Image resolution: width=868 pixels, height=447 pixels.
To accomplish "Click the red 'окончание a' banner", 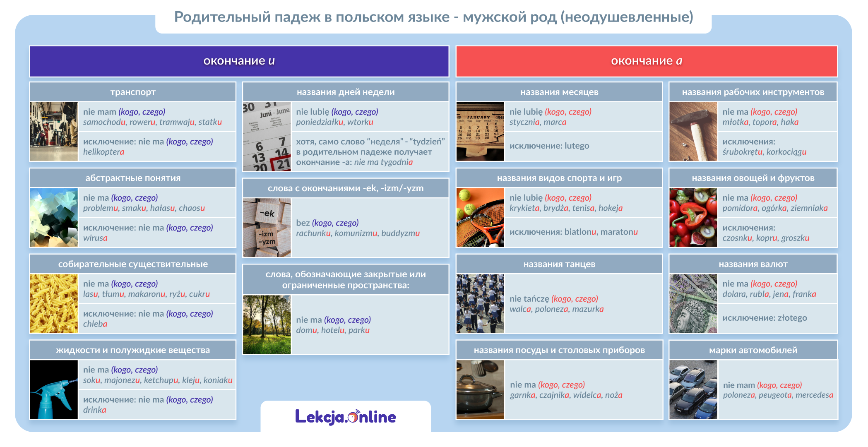I will click(x=646, y=61).
